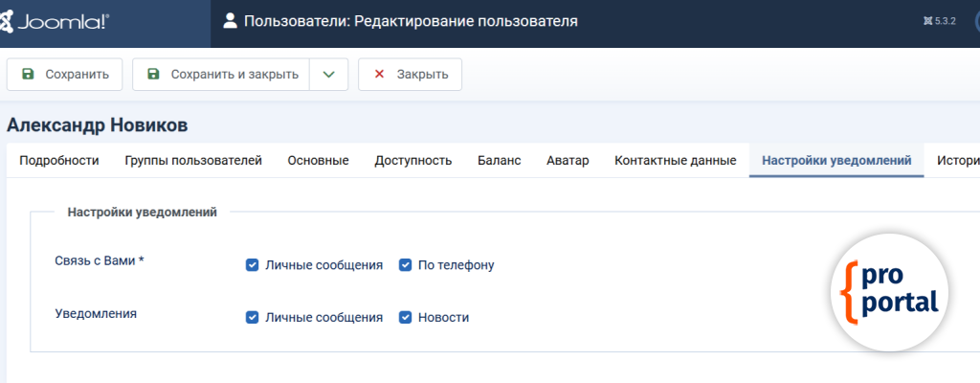Click the Закрыть button with red cross

tap(410, 75)
